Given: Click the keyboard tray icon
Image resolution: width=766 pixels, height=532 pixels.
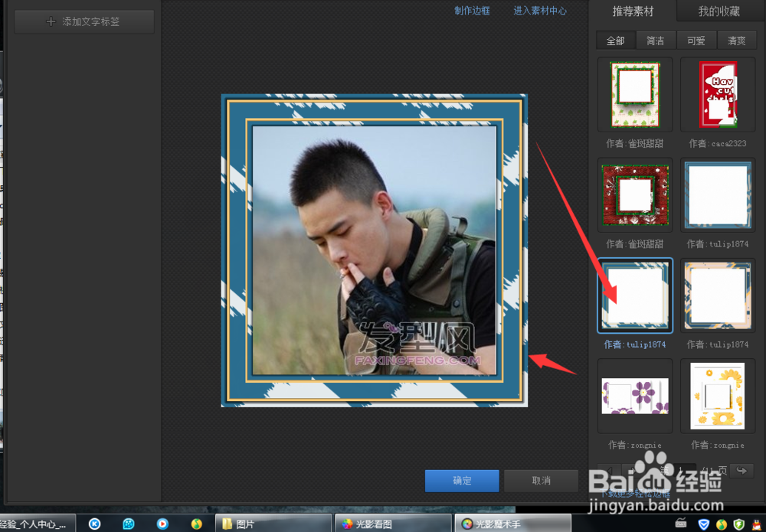Looking at the screenshot, I should tap(681, 524).
